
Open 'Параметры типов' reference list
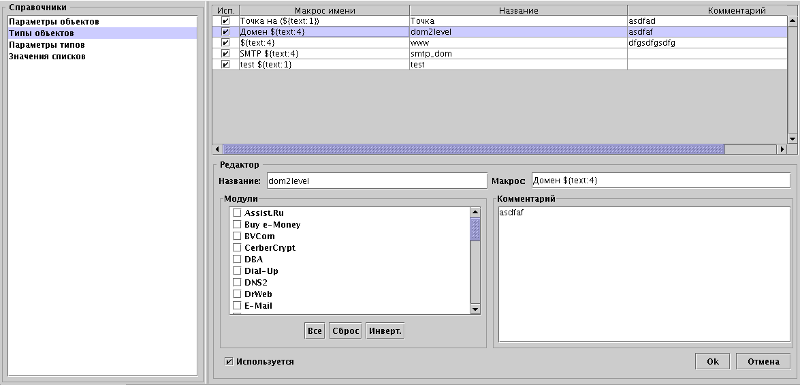(x=102, y=45)
